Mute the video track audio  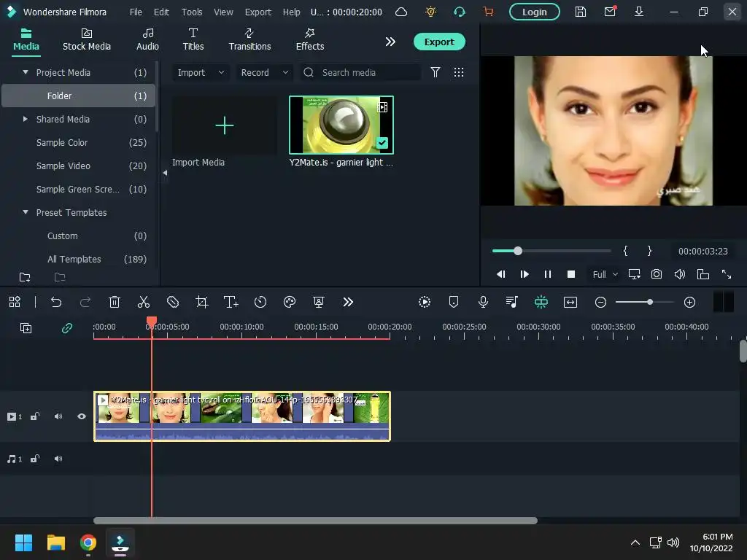point(58,416)
